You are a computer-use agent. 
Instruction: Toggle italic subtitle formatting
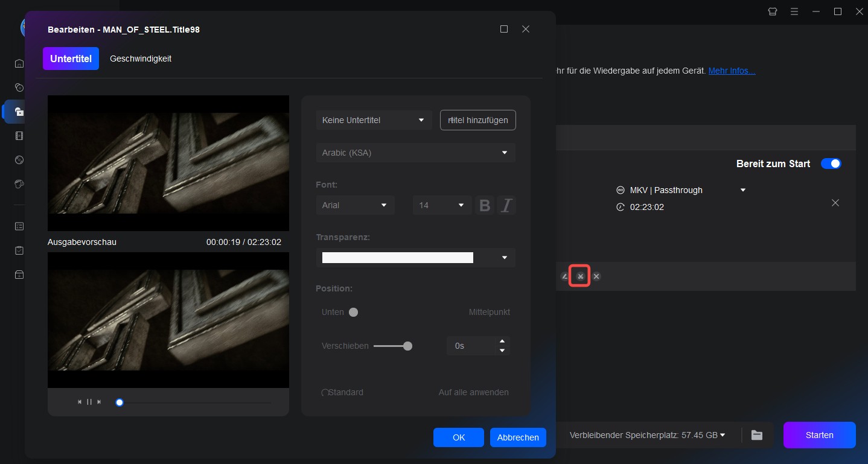(x=506, y=205)
